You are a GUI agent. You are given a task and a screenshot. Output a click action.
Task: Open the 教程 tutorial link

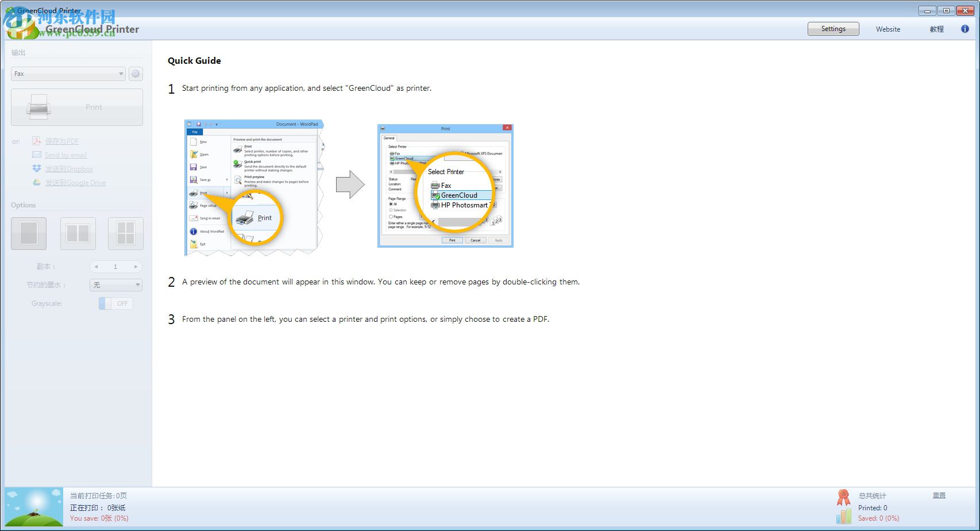[937, 29]
